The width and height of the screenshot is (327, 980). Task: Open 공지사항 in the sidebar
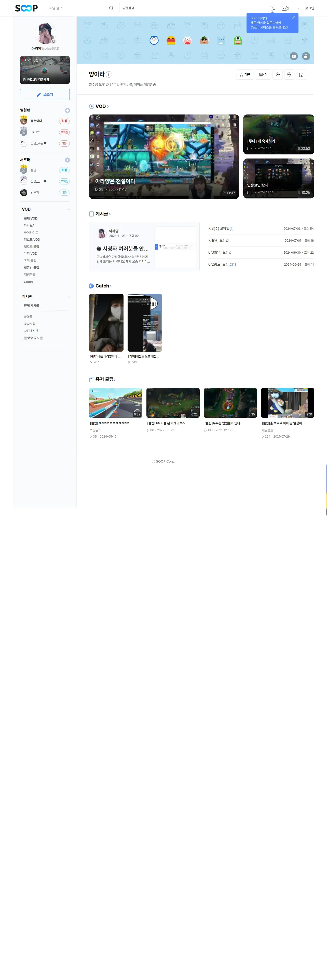[x=30, y=324]
